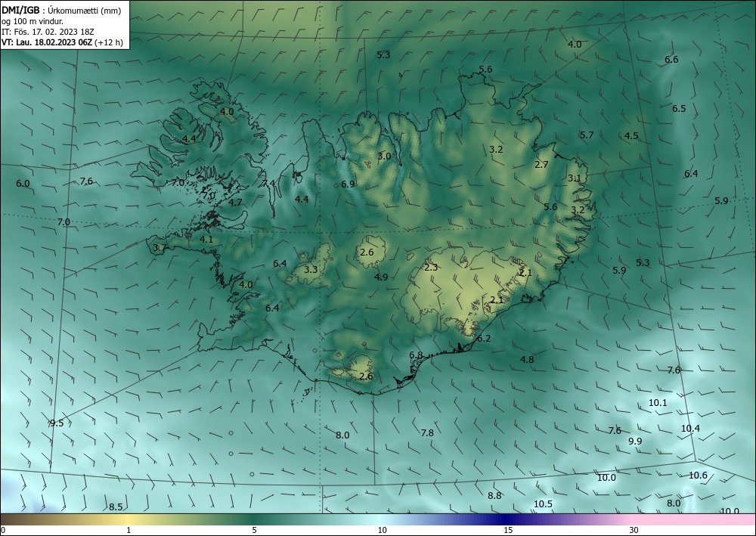This screenshot has height=536, width=756.
Task: Click the 8.5 value on the map
Action: 116,507
